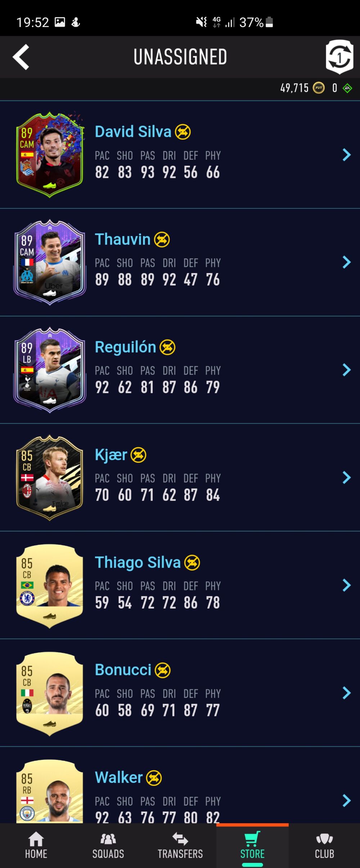Expand Thauvin row chevron

point(347,262)
